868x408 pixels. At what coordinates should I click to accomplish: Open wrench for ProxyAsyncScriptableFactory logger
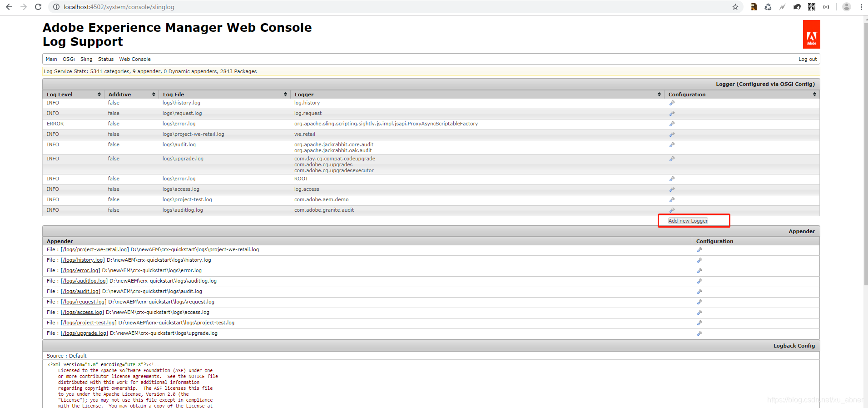point(672,124)
